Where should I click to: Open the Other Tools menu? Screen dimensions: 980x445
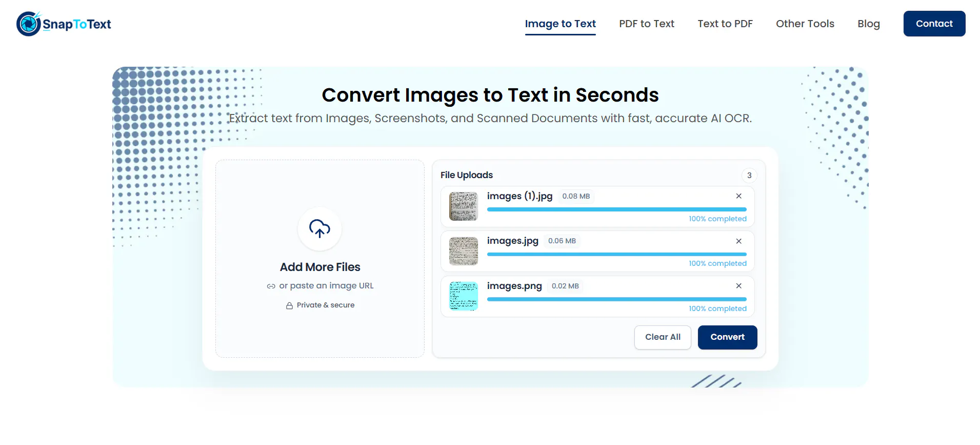pyautogui.click(x=805, y=24)
